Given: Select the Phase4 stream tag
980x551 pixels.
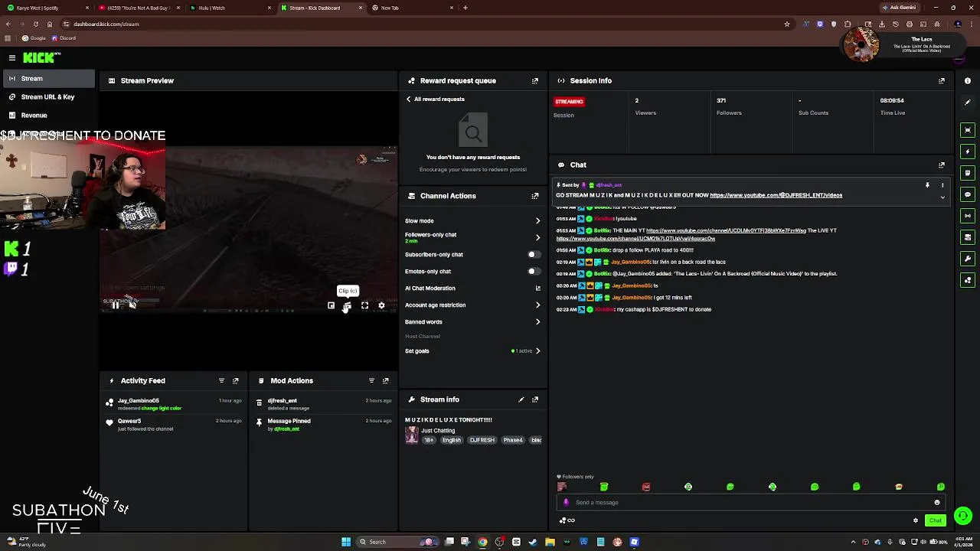Looking at the screenshot, I should coord(513,440).
